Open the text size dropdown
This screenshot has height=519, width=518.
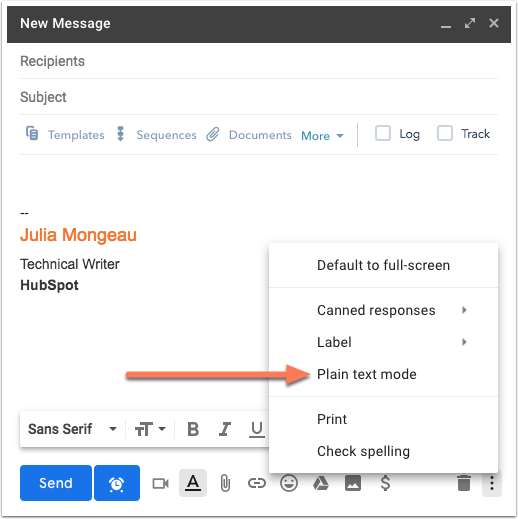point(150,429)
